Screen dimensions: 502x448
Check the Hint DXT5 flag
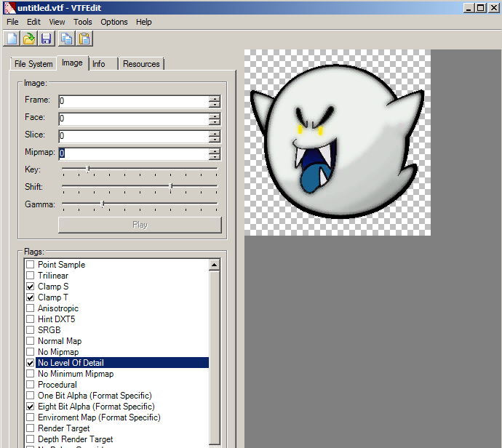coord(30,319)
